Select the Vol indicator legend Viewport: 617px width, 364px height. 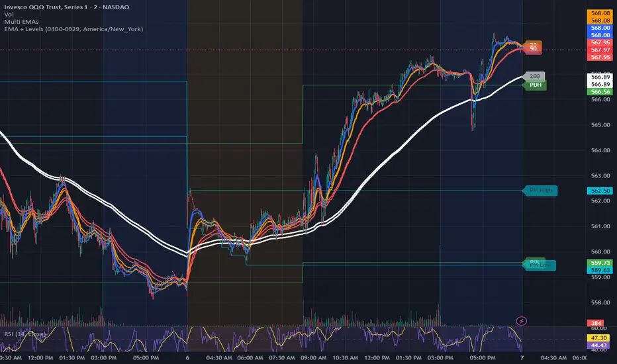click(9, 15)
